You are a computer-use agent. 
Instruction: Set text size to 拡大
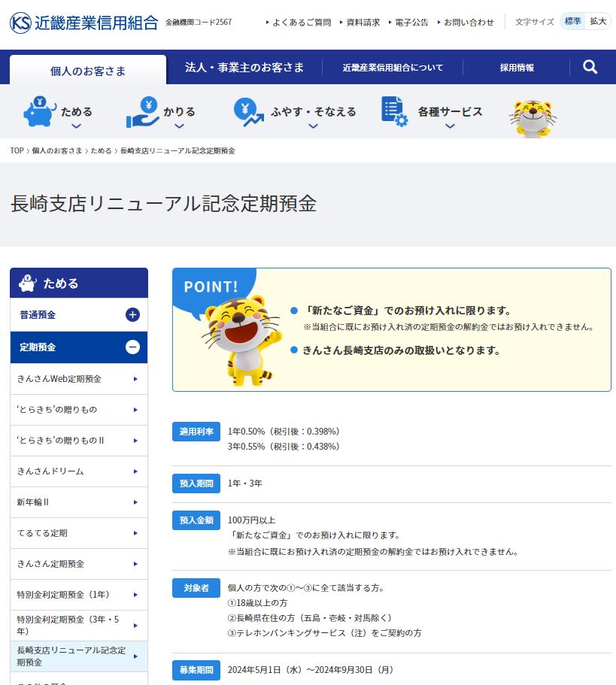pos(598,21)
